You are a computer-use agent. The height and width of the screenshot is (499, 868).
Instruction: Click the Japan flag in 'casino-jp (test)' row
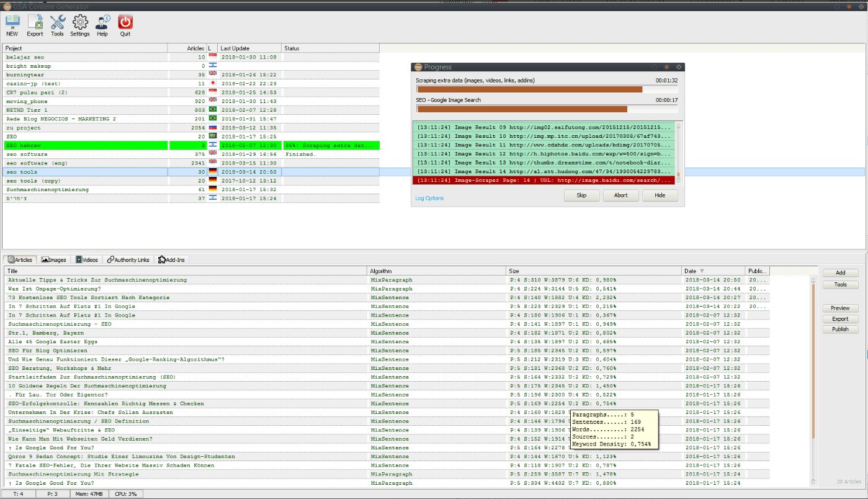[213, 83]
